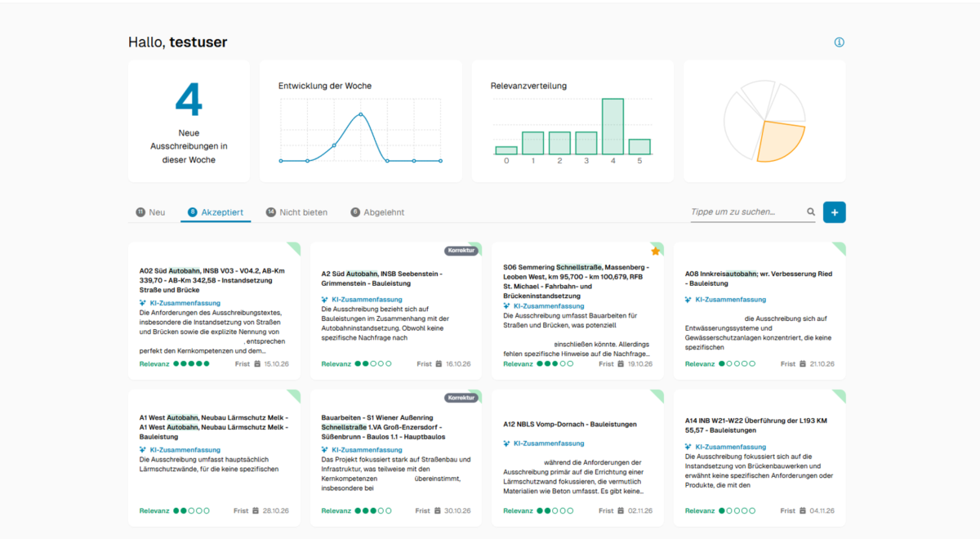This screenshot has height=539, width=980.
Task: Open A1 West Autobahn Lärmschutz Melk title
Action: pos(214,427)
